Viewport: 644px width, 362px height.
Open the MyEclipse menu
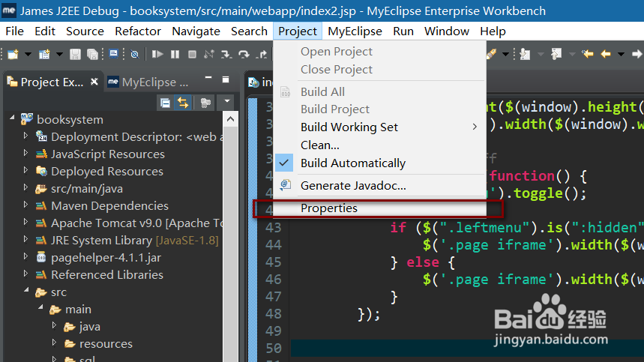pos(355,31)
